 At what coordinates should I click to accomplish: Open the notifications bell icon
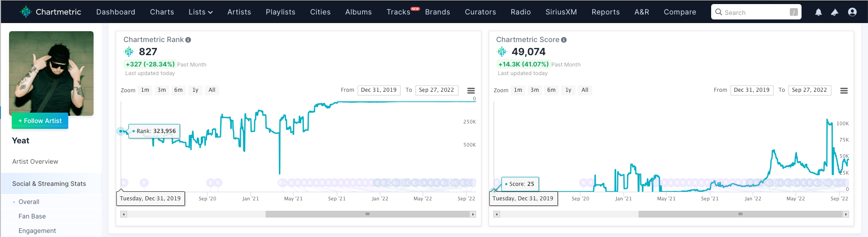(x=818, y=12)
